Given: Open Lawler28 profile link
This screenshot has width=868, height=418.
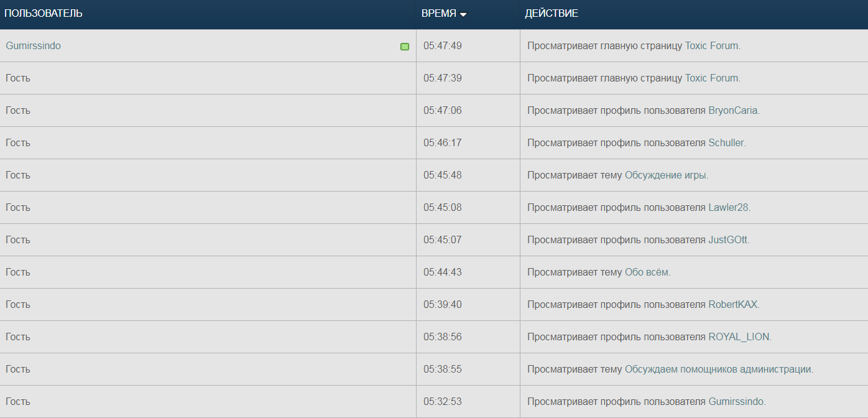Looking at the screenshot, I should pos(728,208).
